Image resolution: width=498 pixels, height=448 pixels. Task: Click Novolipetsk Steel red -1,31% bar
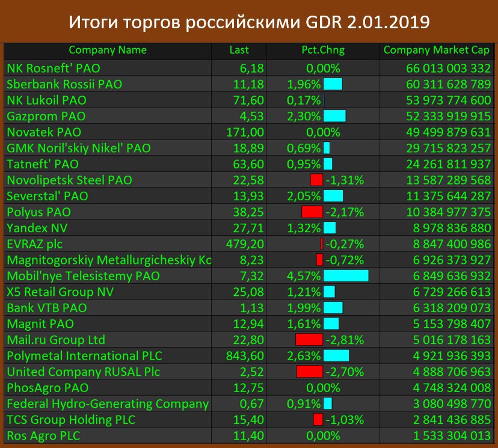(316, 180)
